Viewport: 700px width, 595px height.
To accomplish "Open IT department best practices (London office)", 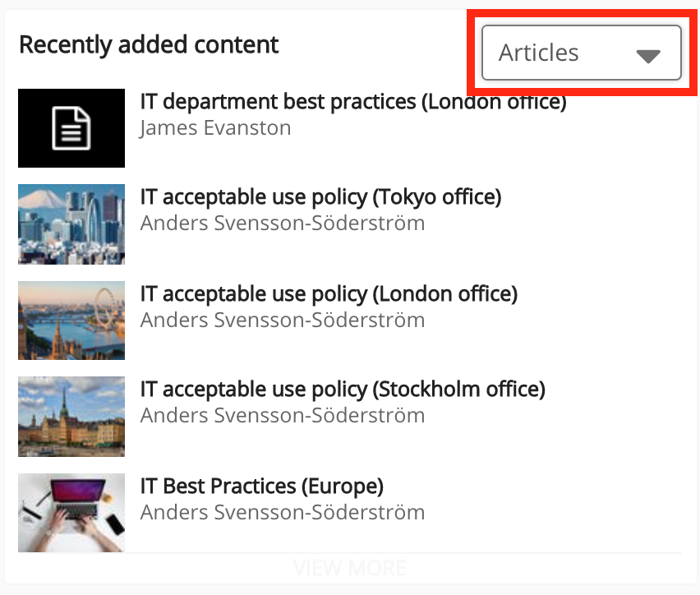I will [x=353, y=103].
